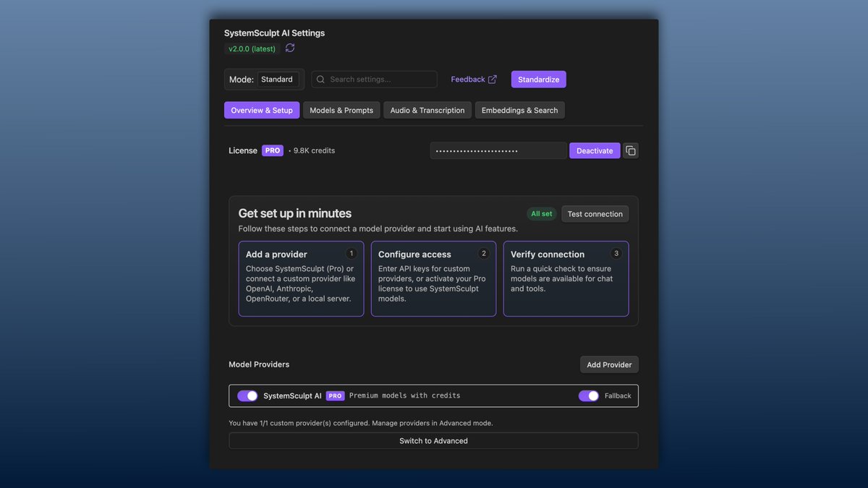
Task: Select the Verify connection card
Action: (x=566, y=278)
